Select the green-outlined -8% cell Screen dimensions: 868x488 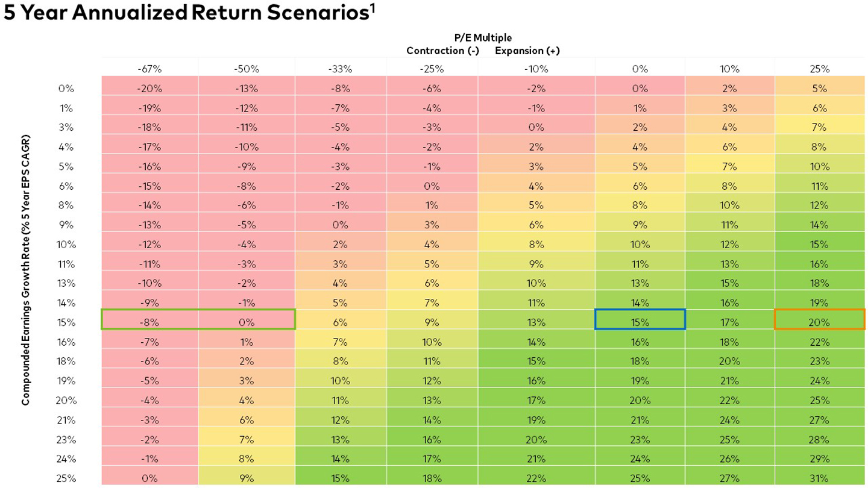pyautogui.click(x=149, y=322)
